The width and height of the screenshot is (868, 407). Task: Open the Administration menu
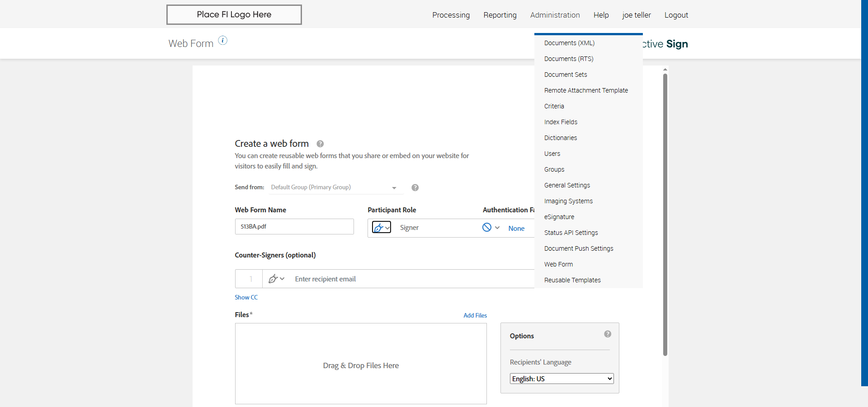[555, 15]
